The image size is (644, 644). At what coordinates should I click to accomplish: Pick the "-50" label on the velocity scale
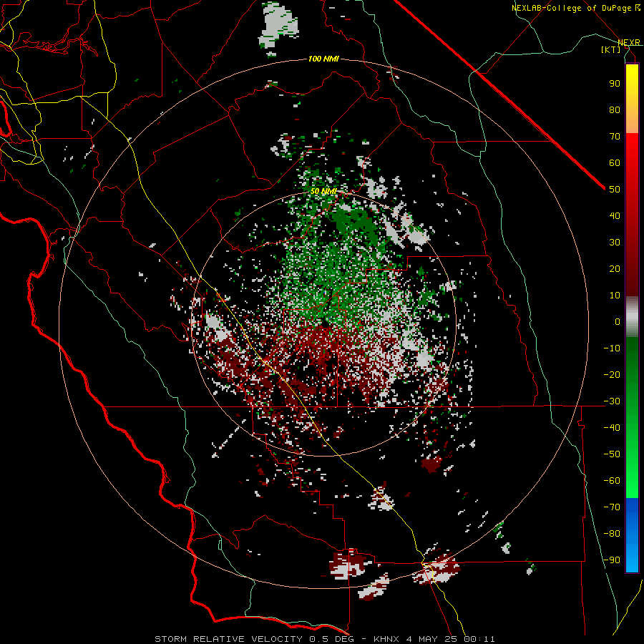[612, 454]
